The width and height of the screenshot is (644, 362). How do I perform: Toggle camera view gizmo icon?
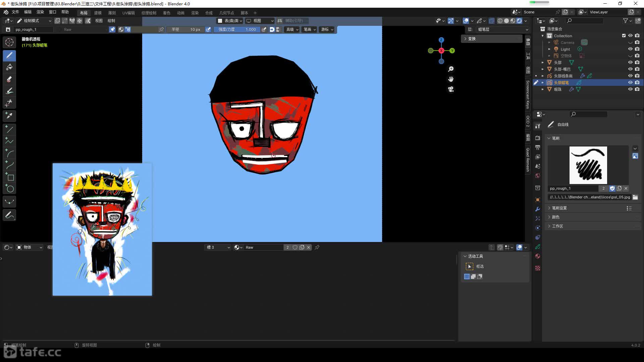pos(451,89)
